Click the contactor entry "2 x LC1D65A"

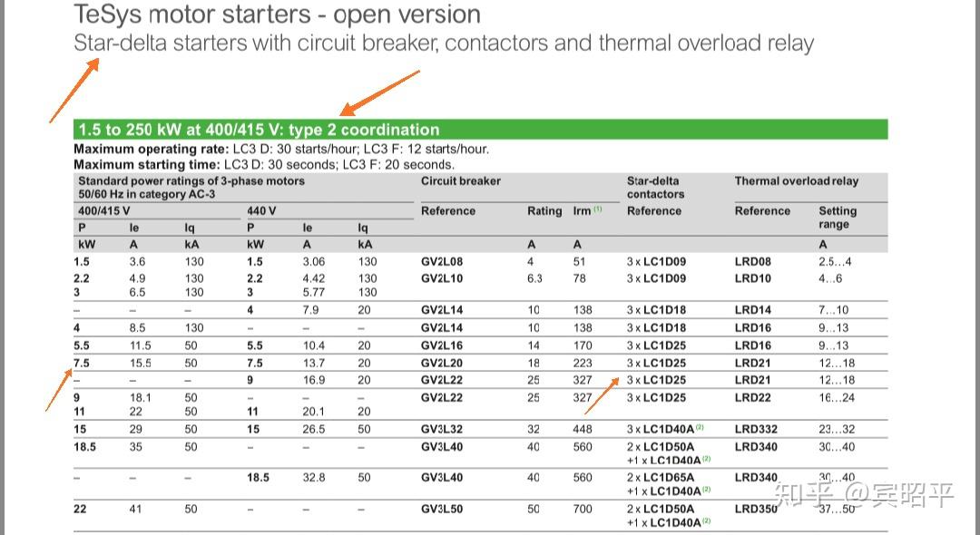coord(660,478)
